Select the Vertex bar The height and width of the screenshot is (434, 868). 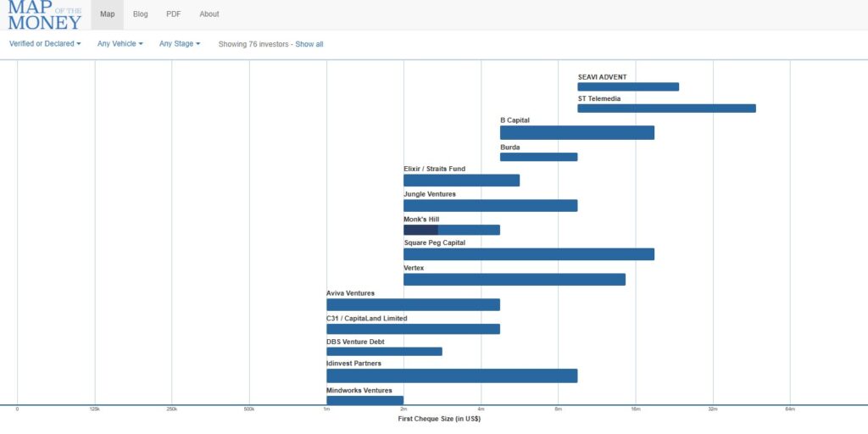click(x=515, y=280)
